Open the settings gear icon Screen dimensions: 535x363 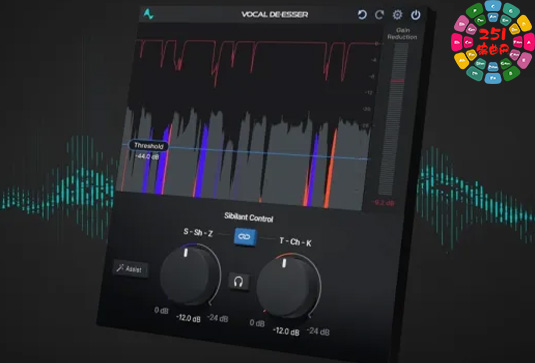[x=397, y=15]
